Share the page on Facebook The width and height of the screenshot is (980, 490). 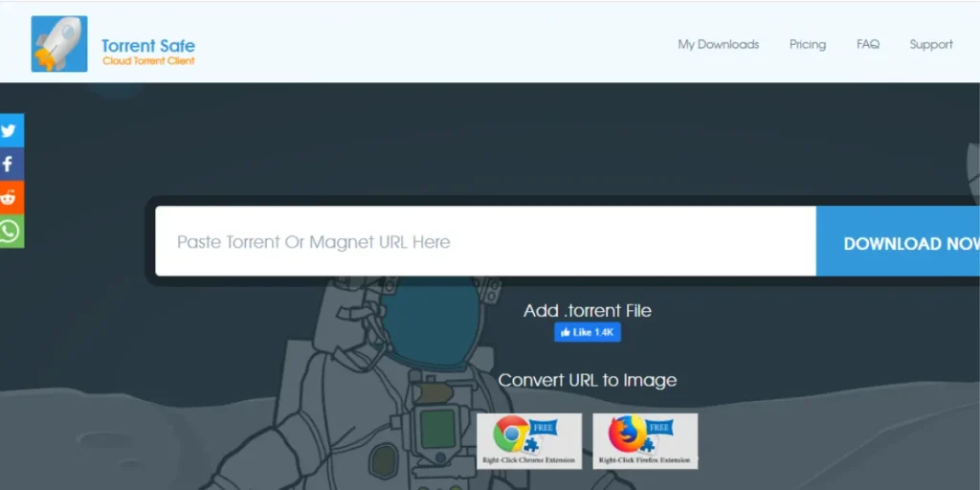tap(11, 164)
